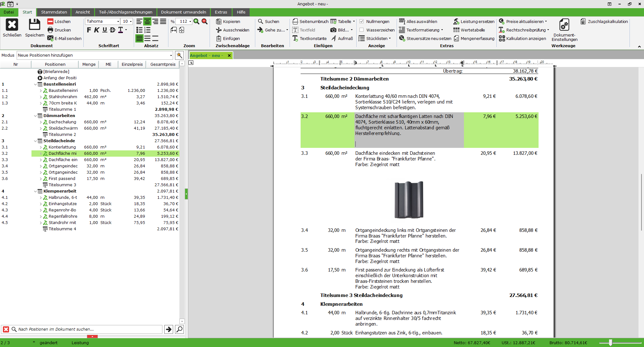Click the Speichern disk icon
Screen dimensions: 644x347
35,25
